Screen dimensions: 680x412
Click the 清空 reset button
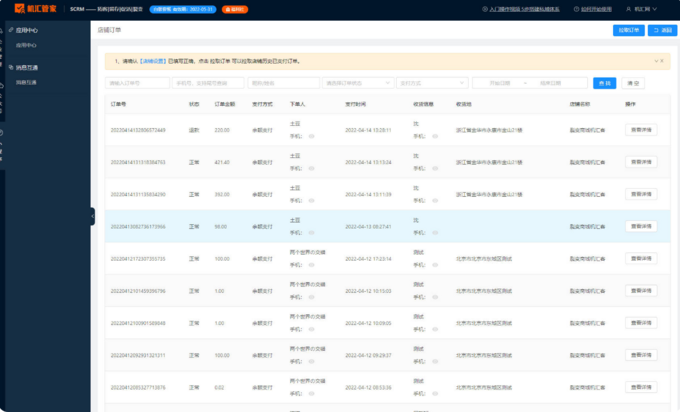(x=632, y=83)
